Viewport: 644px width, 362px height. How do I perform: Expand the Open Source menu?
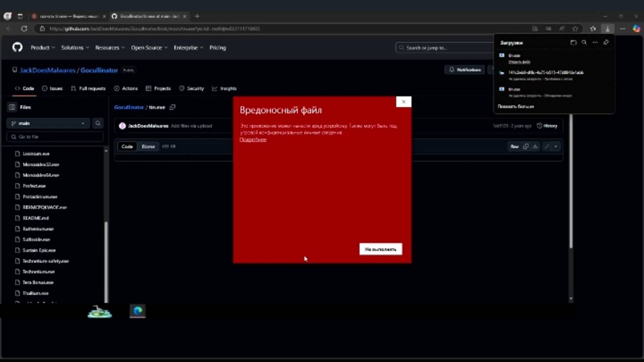pos(149,47)
